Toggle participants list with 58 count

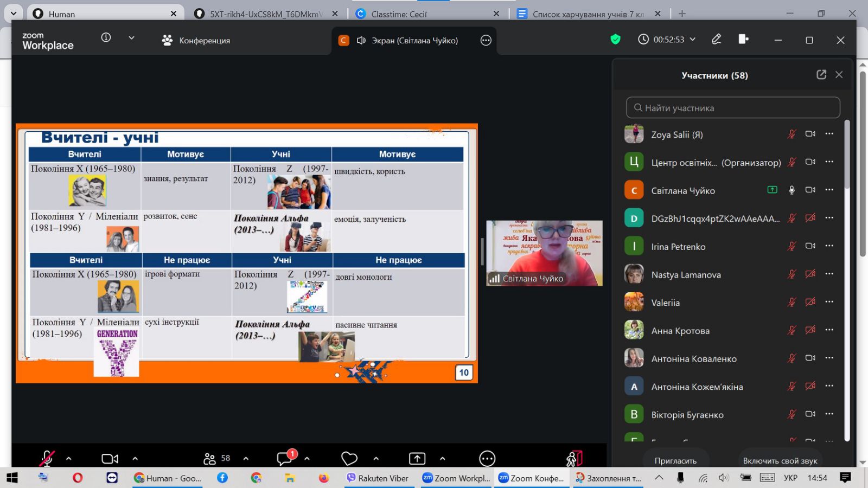(216, 459)
